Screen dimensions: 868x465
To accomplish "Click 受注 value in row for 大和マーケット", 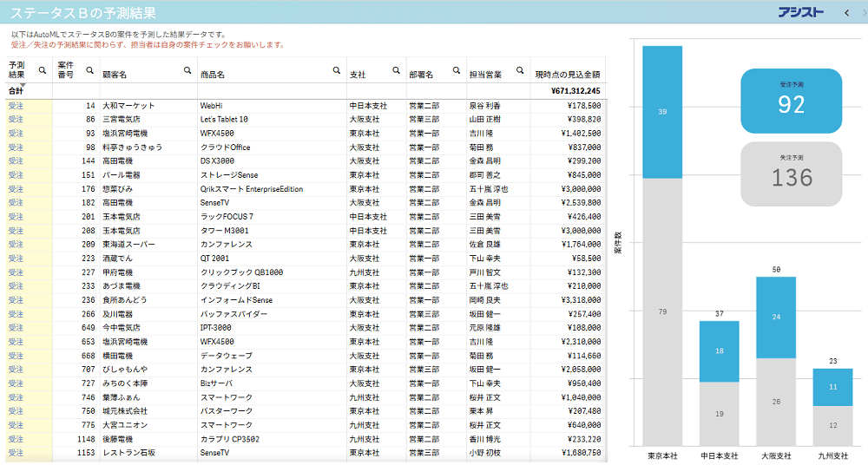I will click(x=16, y=106).
